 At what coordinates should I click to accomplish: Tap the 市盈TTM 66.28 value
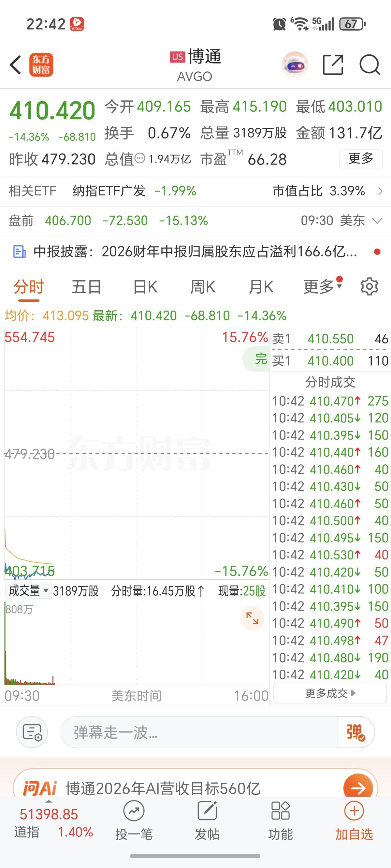(243, 159)
